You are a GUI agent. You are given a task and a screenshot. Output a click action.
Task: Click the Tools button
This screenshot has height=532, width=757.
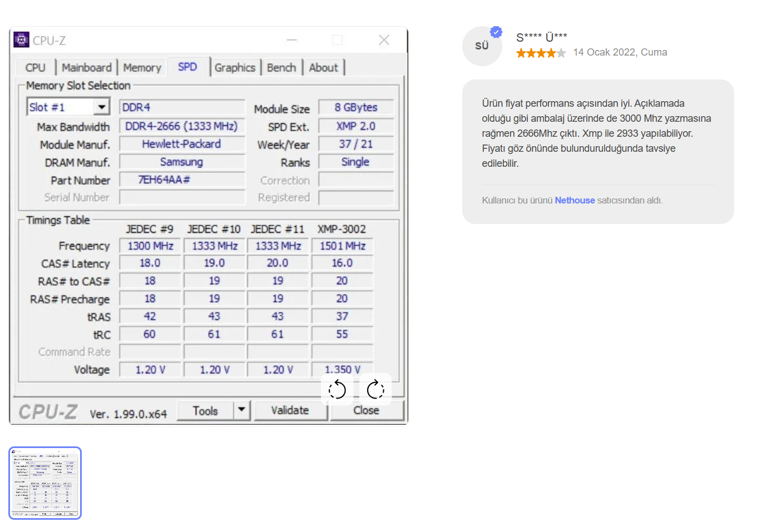tap(205, 410)
